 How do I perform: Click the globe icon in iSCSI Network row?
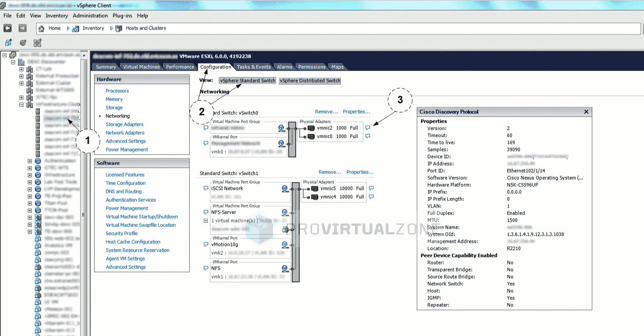pyautogui.click(x=285, y=189)
